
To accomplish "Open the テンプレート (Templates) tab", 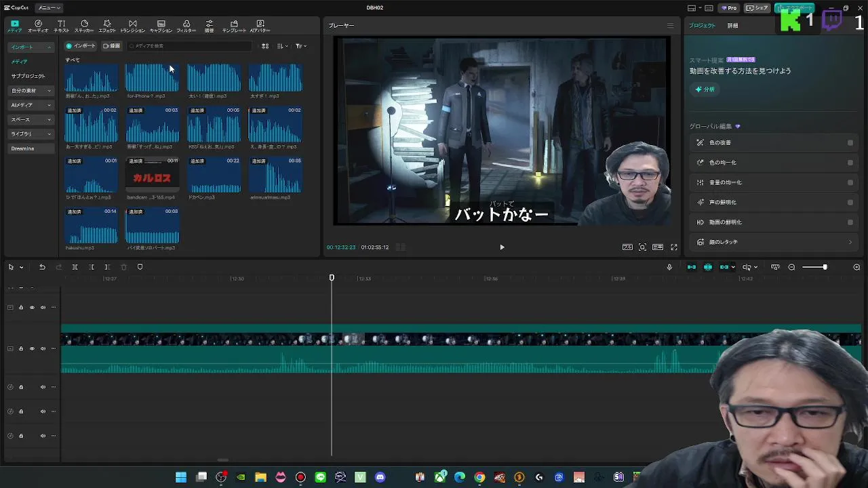I will click(234, 26).
